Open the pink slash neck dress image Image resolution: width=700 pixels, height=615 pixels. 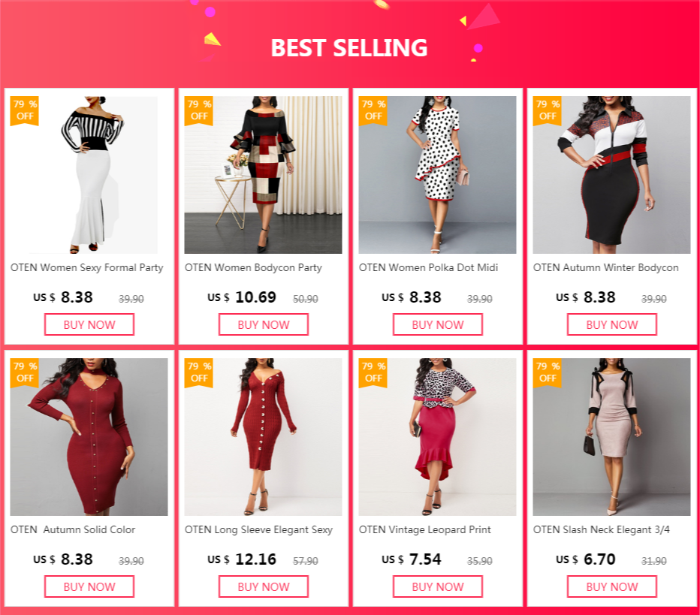pos(611,437)
